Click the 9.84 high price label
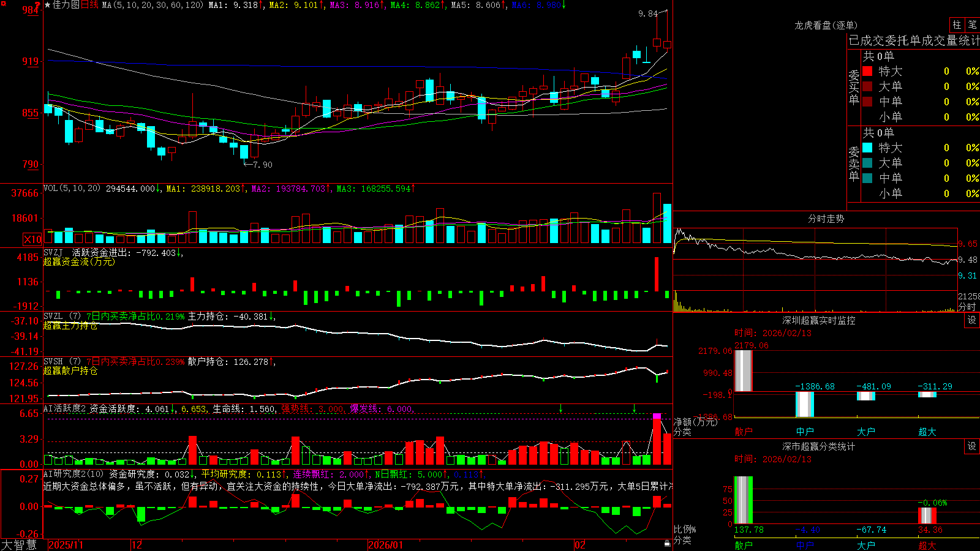This screenshot has height=551, width=980. coord(647,13)
